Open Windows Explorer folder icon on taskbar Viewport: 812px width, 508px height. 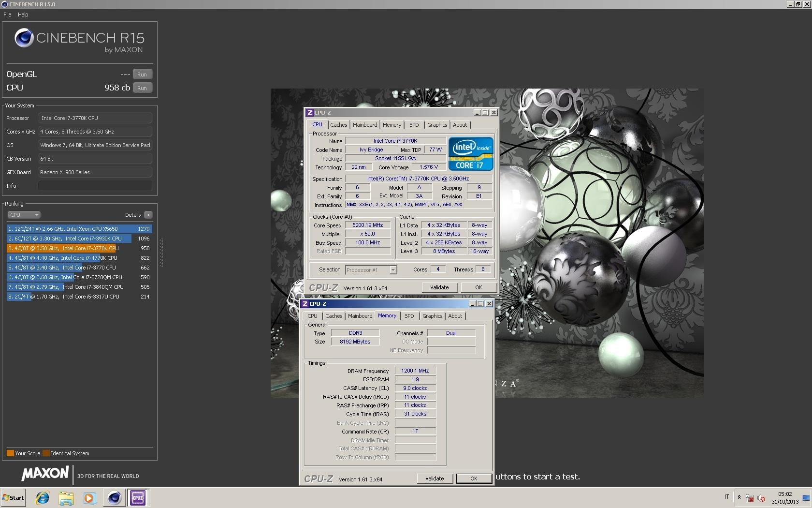pos(66,497)
